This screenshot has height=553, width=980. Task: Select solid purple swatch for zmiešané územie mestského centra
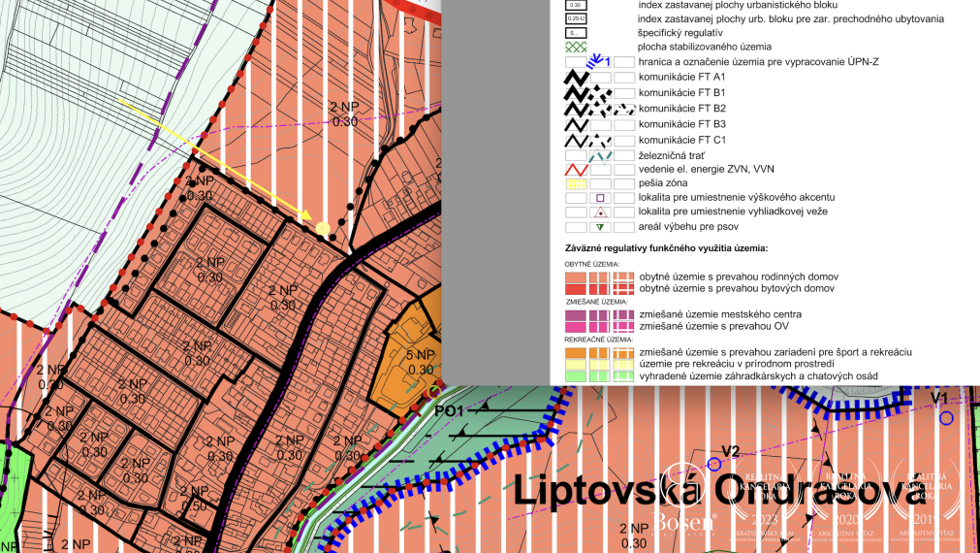576,315
